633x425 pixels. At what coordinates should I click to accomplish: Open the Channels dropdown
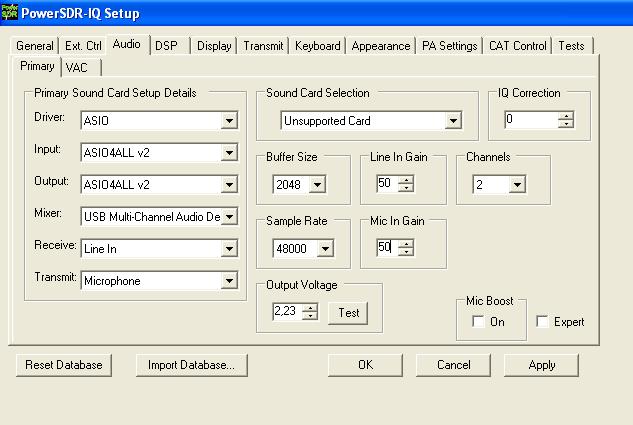[517, 184]
